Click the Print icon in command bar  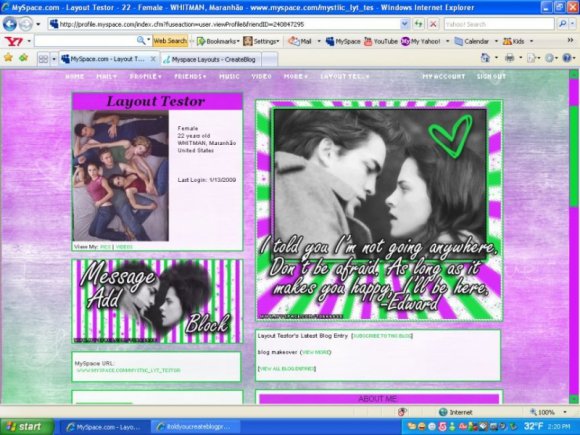[x=509, y=58]
